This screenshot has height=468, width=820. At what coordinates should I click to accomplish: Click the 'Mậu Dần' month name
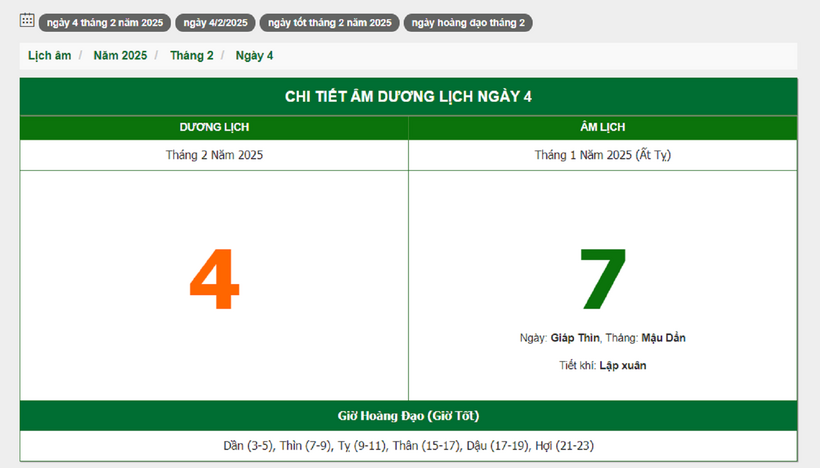tap(663, 338)
